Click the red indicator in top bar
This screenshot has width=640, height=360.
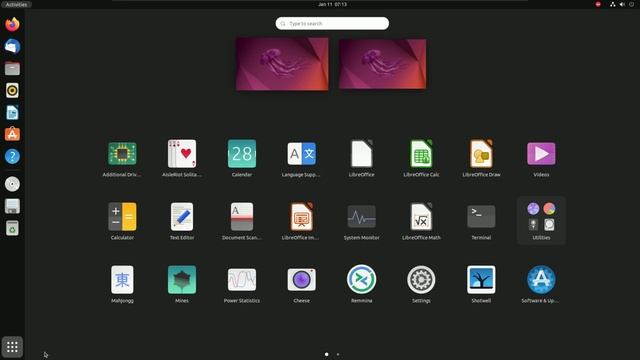coord(598,4)
